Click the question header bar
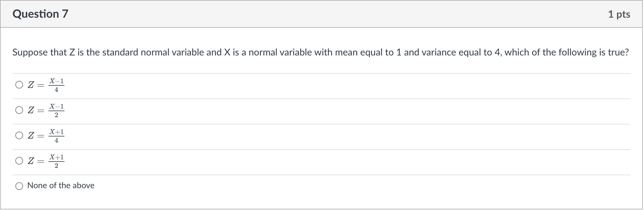 [322, 14]
